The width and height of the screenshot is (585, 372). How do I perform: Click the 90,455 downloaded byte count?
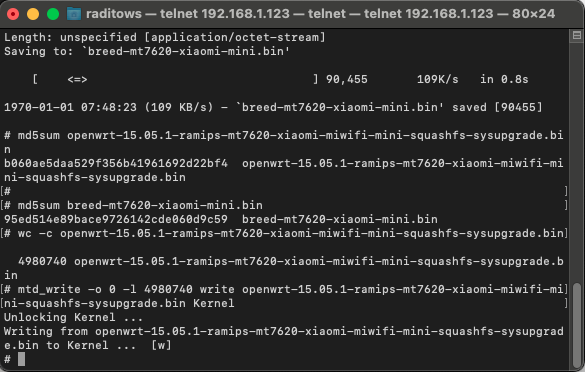pyautogui.click(x=347, y=79)
